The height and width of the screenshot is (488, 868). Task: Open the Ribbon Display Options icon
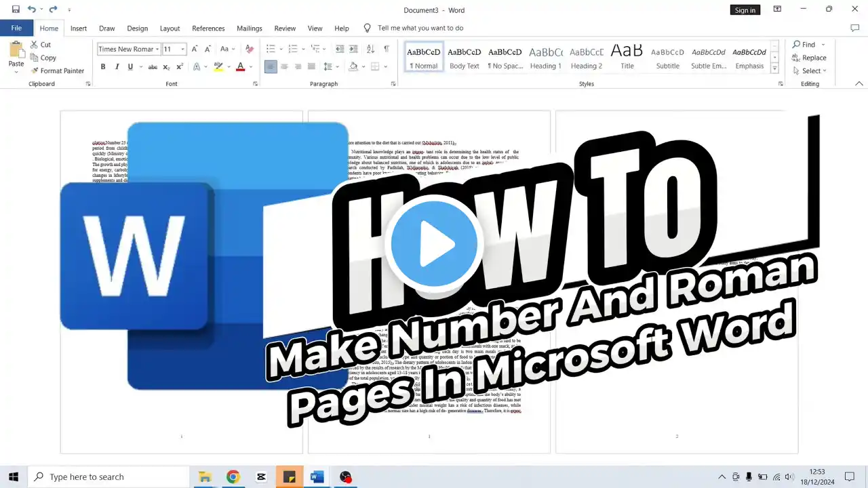(x=777, y=9)
